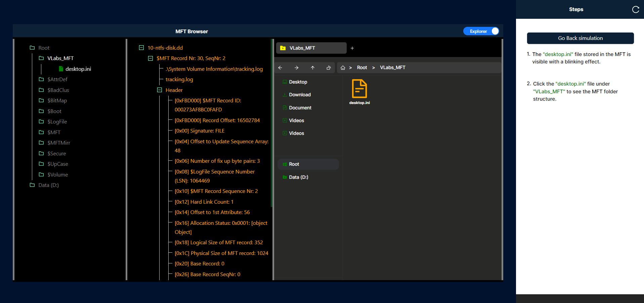644x303 pixels.
Task: Collapse the 10-ntfs-disk.dd node
Action: 141,48
